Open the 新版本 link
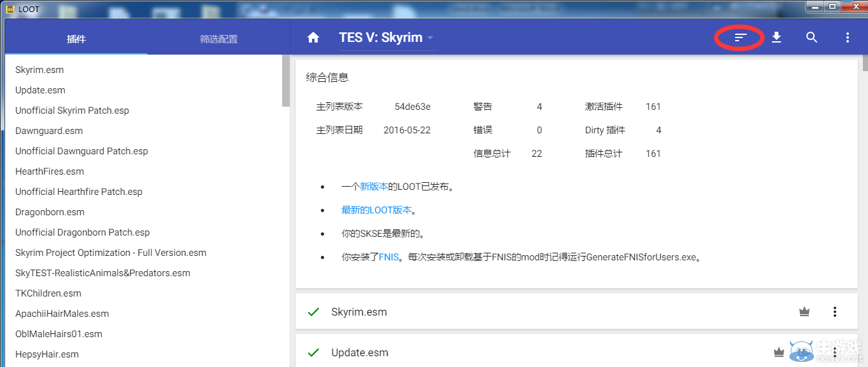Screen dimensions: 868x367 coord(374,187)
